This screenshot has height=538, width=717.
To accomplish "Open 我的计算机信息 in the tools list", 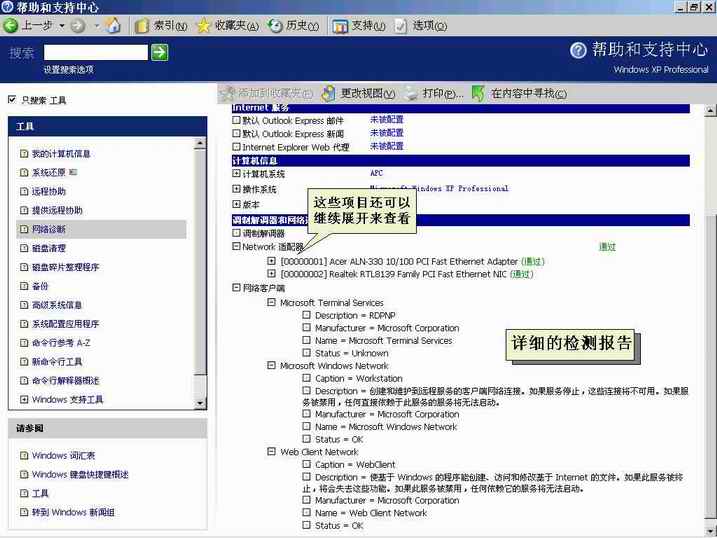I will 60,154.
